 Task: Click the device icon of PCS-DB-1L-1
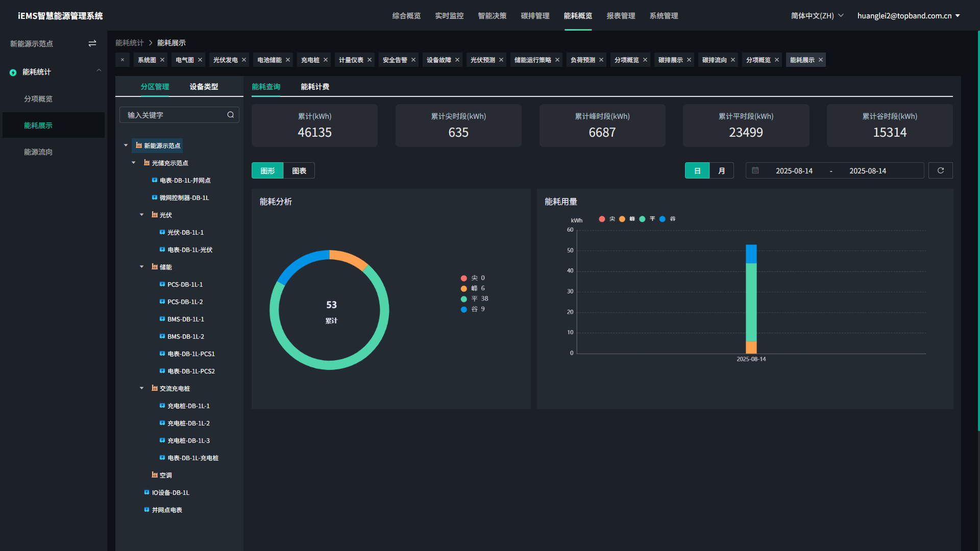coord(162,284)
